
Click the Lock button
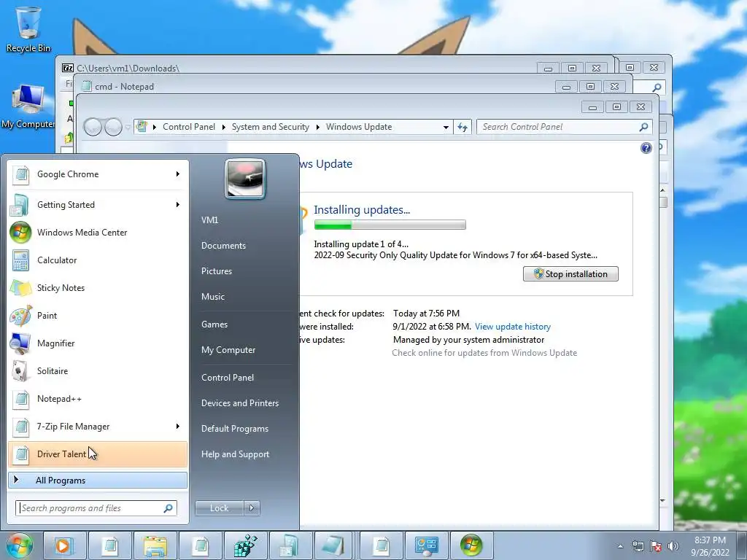coord(219,508)
